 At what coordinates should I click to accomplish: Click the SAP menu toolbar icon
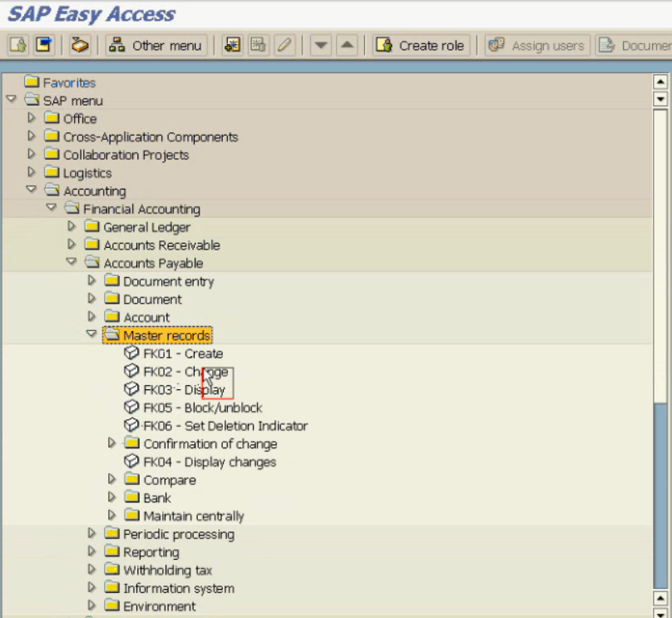(44, 45)
